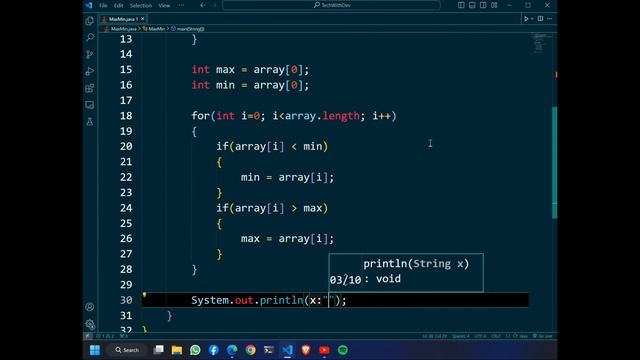This screenshot has height=360, width=640.
Task: Click the editor vertical scrollbar thumb
Action: pyautogui.click(x=554, y=162)
